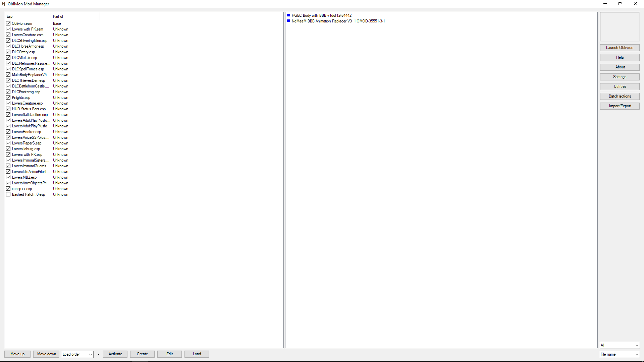Open the File name sort dropdown
The image size is (644, 362).
point(620,354)
